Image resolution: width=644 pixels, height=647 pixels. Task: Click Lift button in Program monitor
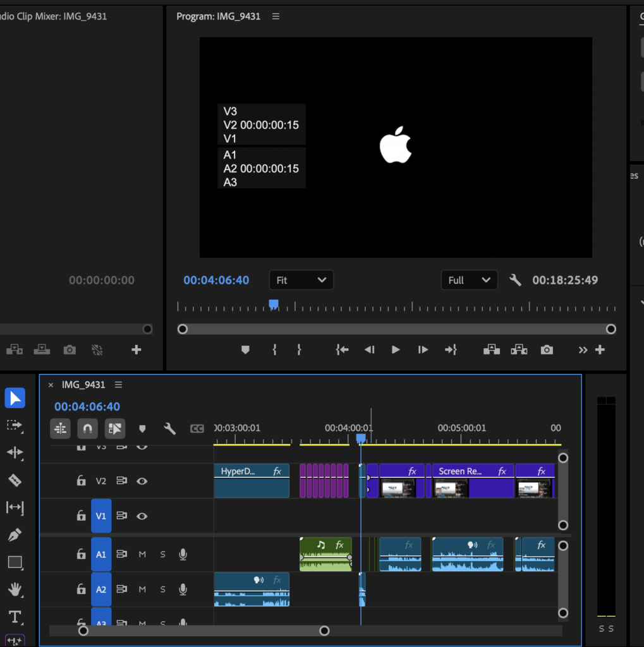click(492, 350)
